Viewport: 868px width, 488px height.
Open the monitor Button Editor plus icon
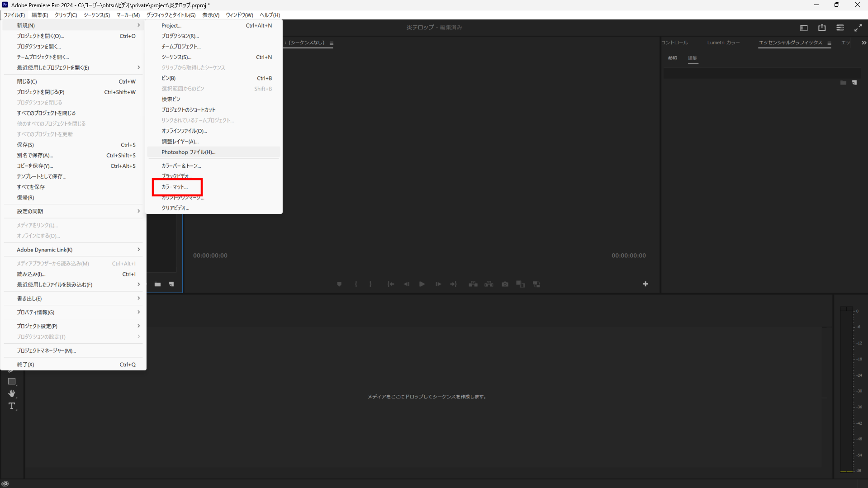coord(645,284)
